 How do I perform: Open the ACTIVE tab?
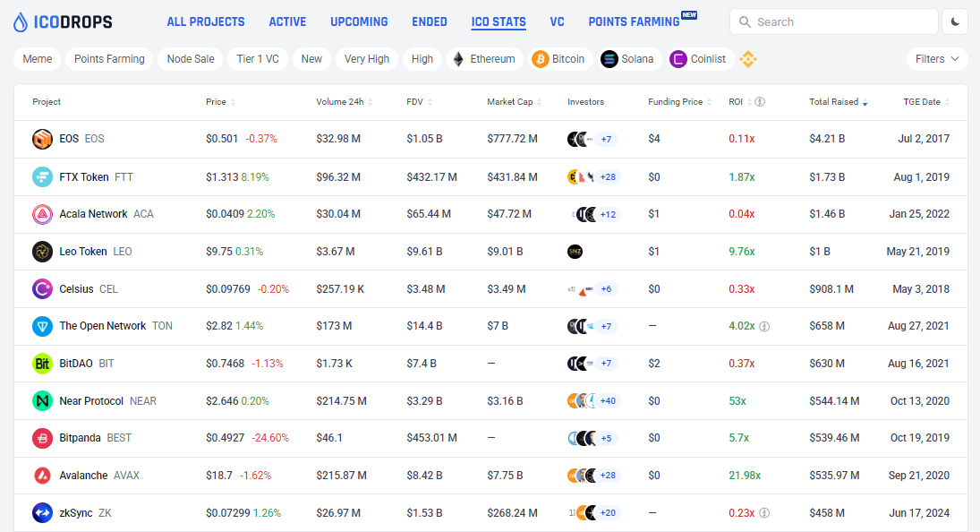coord(287,21)
